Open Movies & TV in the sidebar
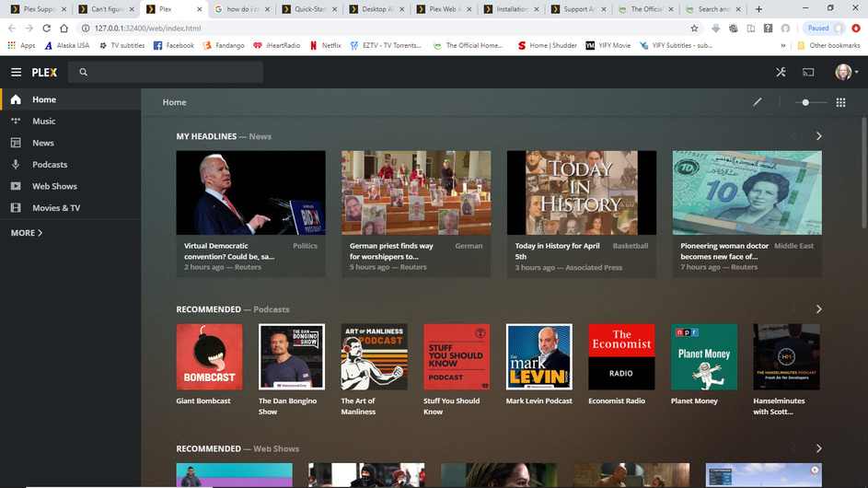868x488 pixels. click(70, 208)
